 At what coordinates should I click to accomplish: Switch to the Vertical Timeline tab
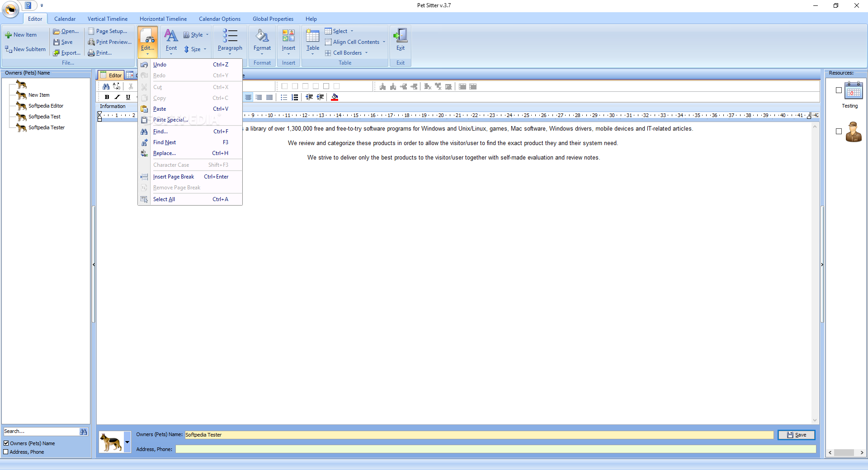point(108,19)
